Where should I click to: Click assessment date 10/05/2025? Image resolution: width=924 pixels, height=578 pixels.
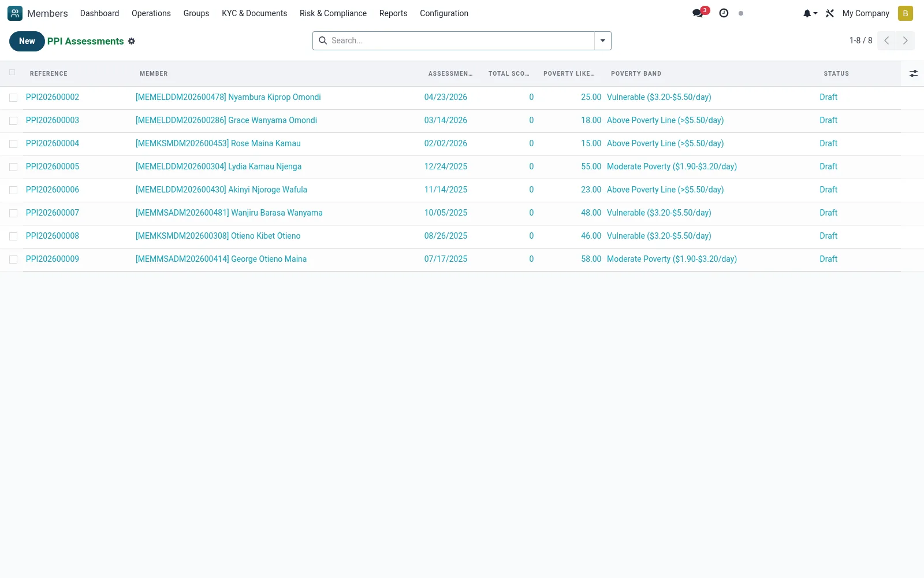point(446,213)
